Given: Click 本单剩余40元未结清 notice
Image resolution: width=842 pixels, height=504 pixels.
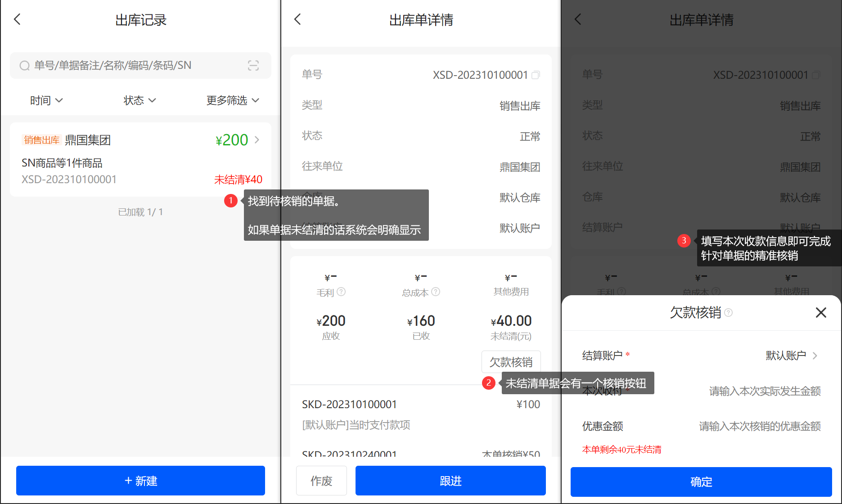Looking at the screenshot, I should [x=621, y=449].
